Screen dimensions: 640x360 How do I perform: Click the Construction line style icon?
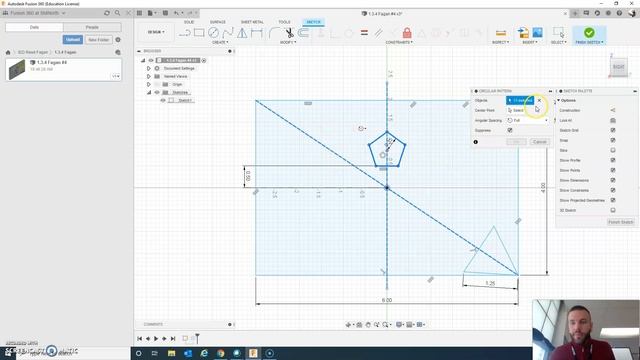coord(613,110)
